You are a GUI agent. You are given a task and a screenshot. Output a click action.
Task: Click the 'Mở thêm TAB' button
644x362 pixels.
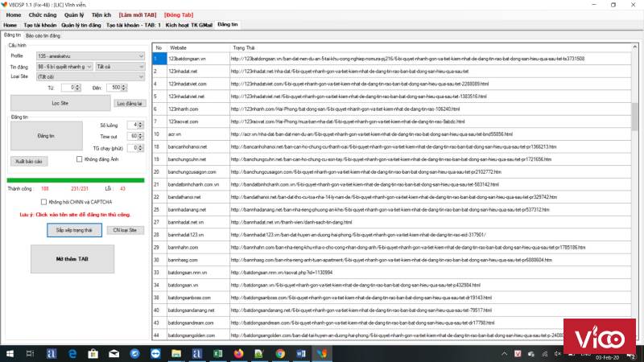[72, 259]
